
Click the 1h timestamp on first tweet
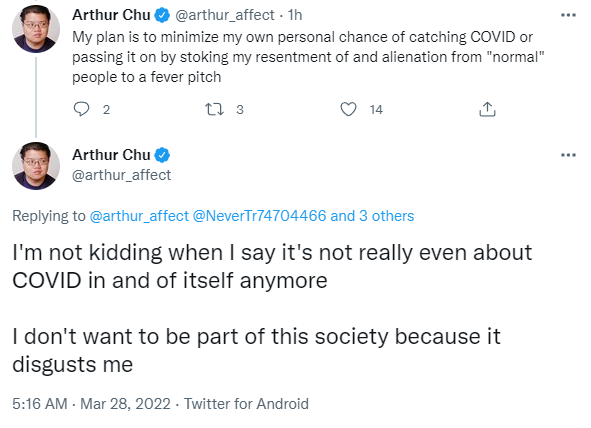[x=295, y=15]
